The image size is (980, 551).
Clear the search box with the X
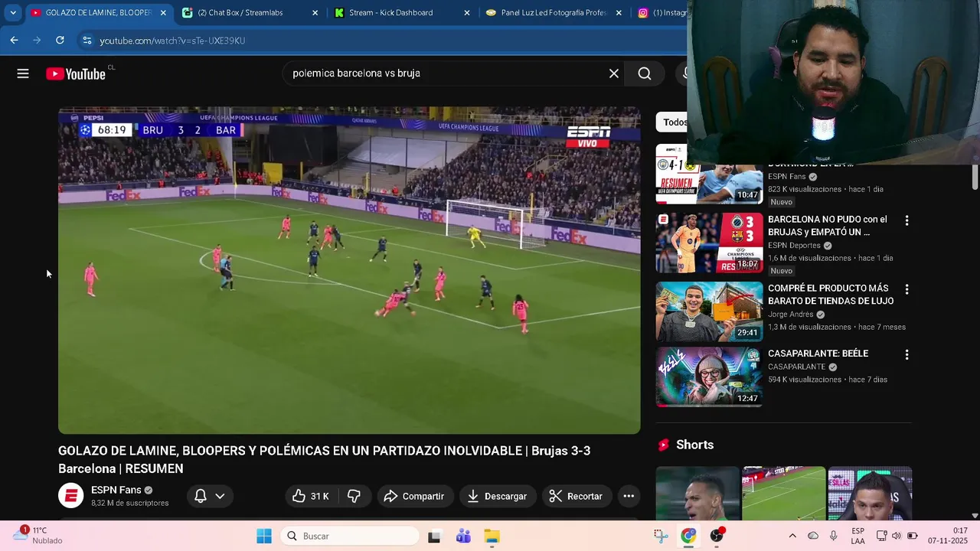[x=613, y=73]
